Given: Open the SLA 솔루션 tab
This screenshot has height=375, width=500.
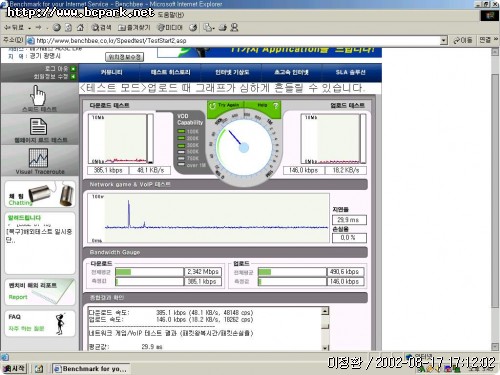Looking at the screenshot, I should tap(350, 72).
